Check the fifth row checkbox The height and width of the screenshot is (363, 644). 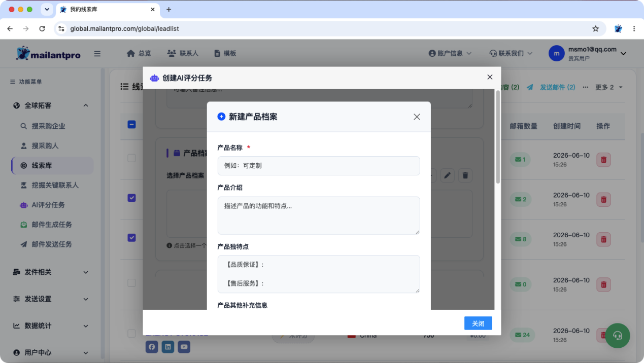[131, 333]
